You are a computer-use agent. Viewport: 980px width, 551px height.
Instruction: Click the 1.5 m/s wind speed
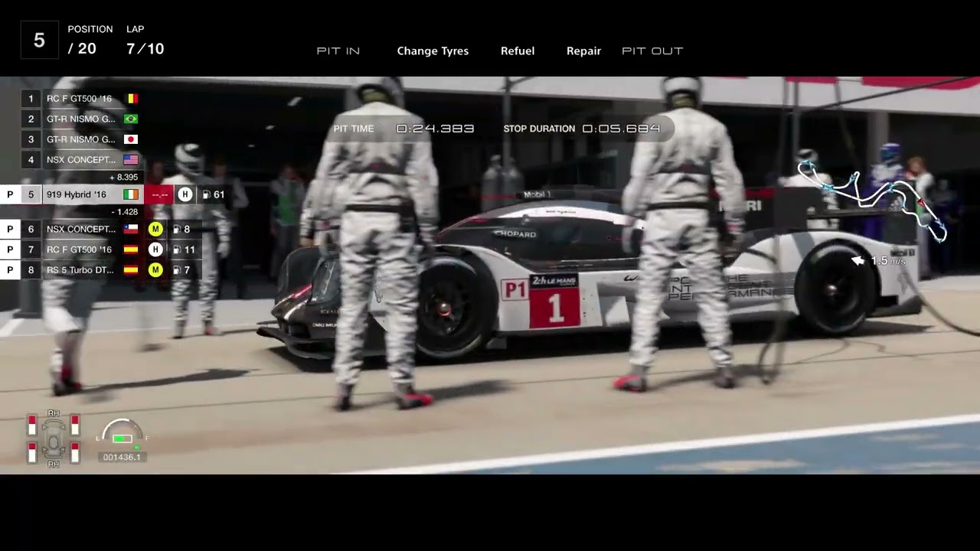coord(888,261)
